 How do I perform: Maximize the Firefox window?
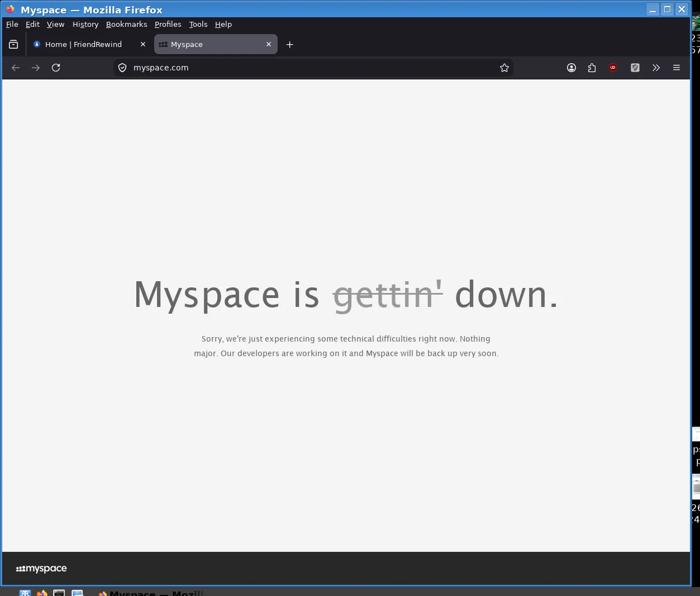point(667,10)
